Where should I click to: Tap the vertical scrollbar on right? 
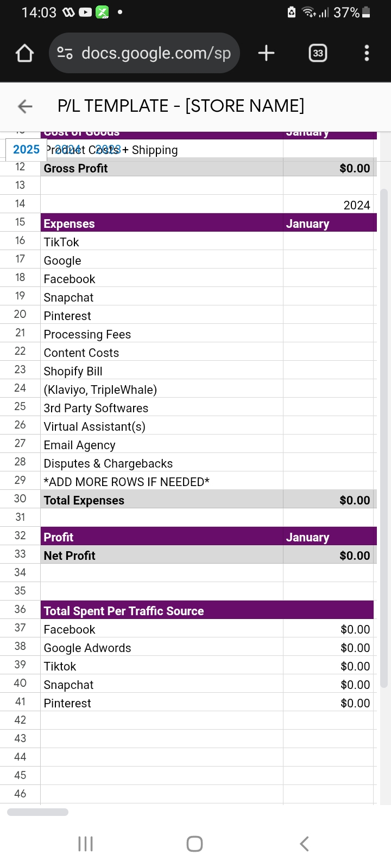384,434
